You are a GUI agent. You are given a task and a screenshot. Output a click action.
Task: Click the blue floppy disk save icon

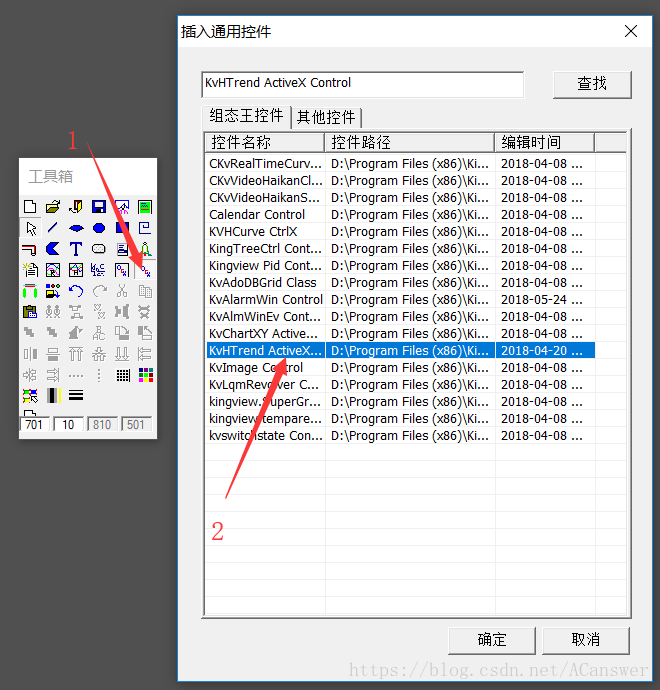(x=99, y=206)
